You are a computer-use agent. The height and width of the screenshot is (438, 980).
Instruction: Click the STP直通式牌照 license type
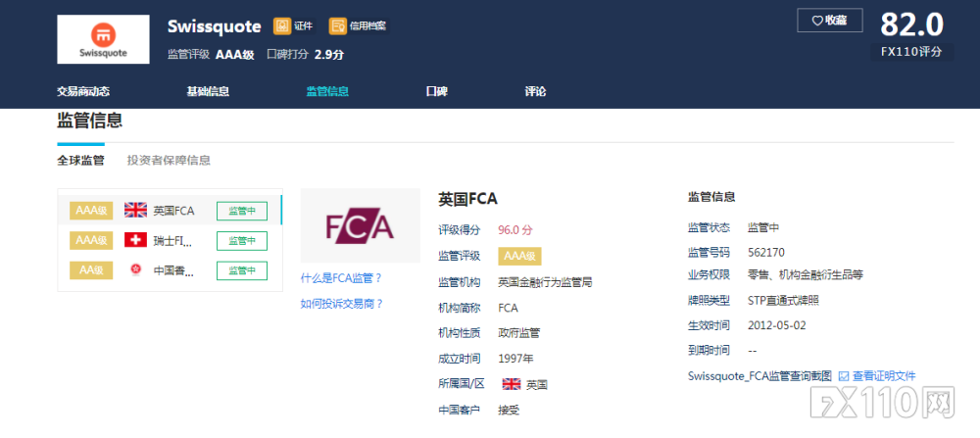click(x=783, y=301)
